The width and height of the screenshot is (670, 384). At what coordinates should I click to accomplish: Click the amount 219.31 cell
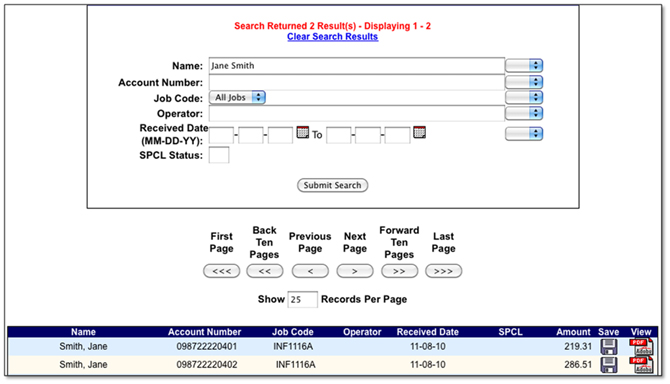[x=578, y=346]
